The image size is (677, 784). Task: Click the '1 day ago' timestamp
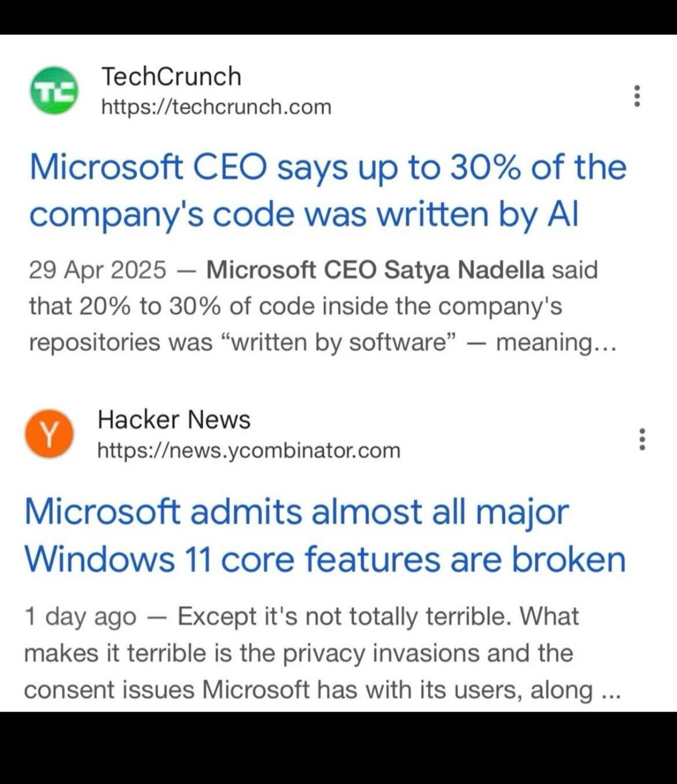pyautogui.click(x=80, y=617)
